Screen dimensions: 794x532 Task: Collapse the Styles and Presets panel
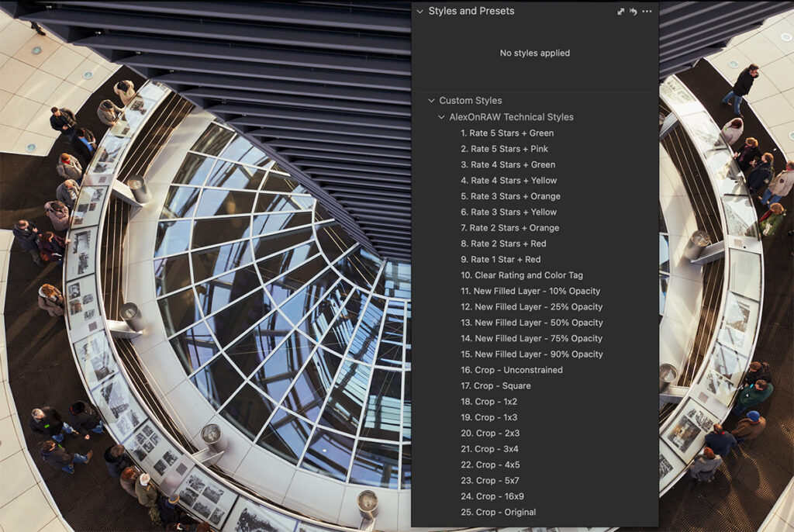(419, 11)
